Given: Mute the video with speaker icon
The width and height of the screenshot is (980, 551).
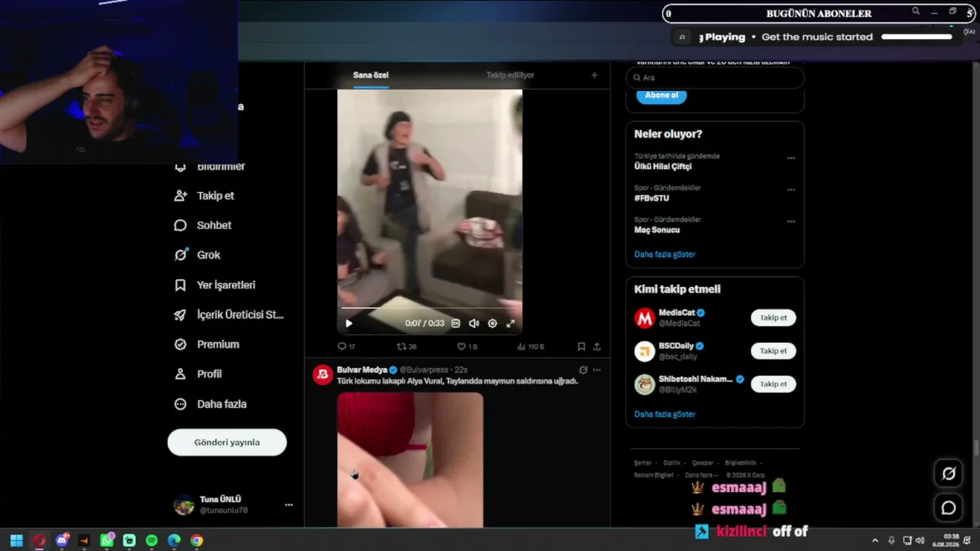Looking at the screenshot, I should (474, 324).
